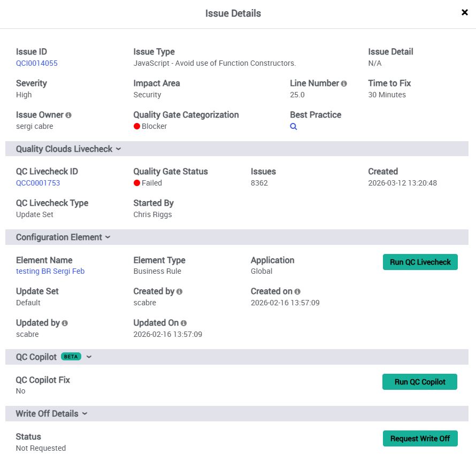
Task: Collapse the Configuration Element section
Action: (x=108, y=237)
